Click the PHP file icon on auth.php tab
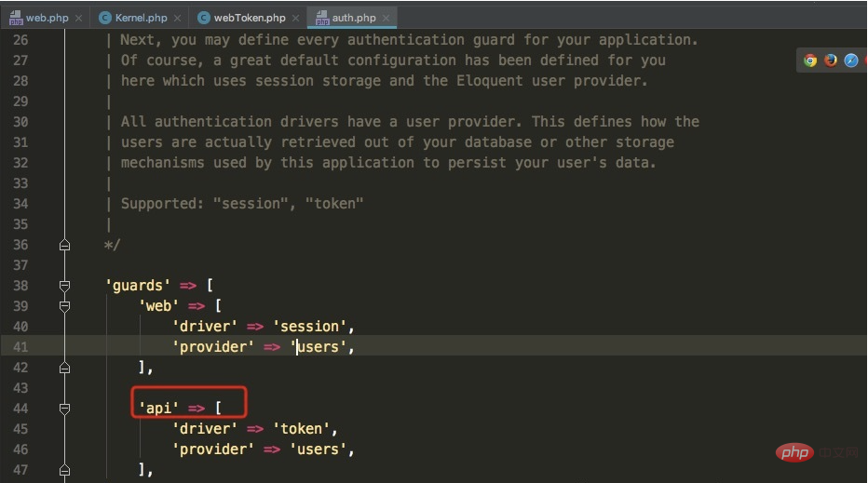The image size is (868, 483). click(322, 18)
